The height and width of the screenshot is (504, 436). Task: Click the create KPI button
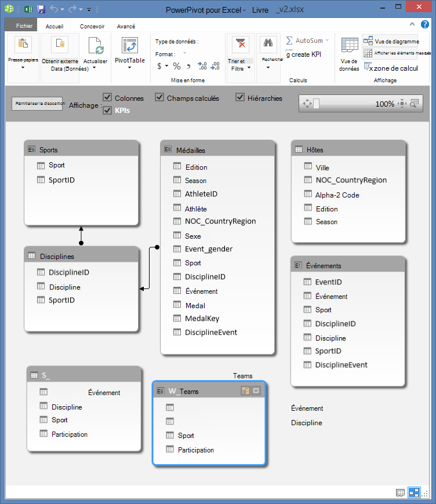[303, 54]
